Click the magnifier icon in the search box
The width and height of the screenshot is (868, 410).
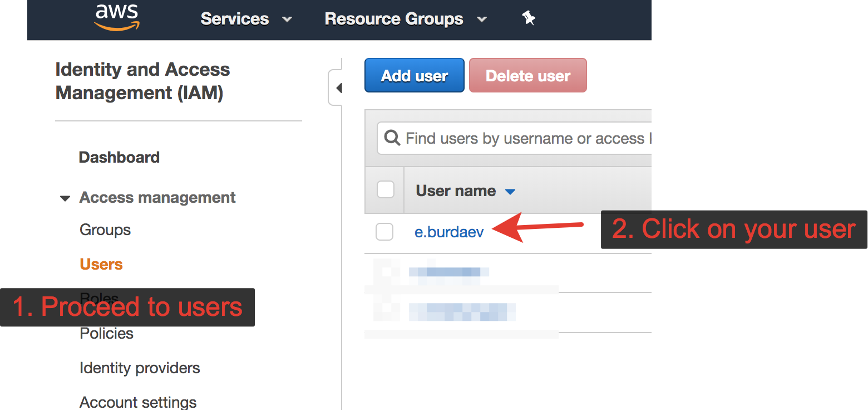coord(392,138)
